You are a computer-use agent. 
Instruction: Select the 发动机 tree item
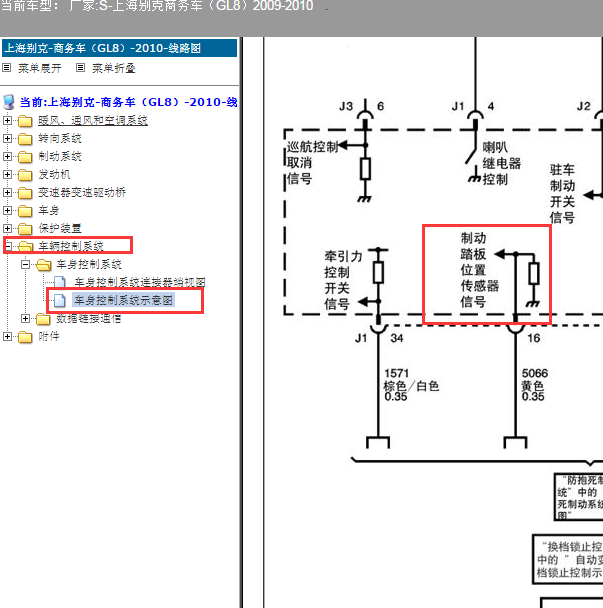(54, 174)
